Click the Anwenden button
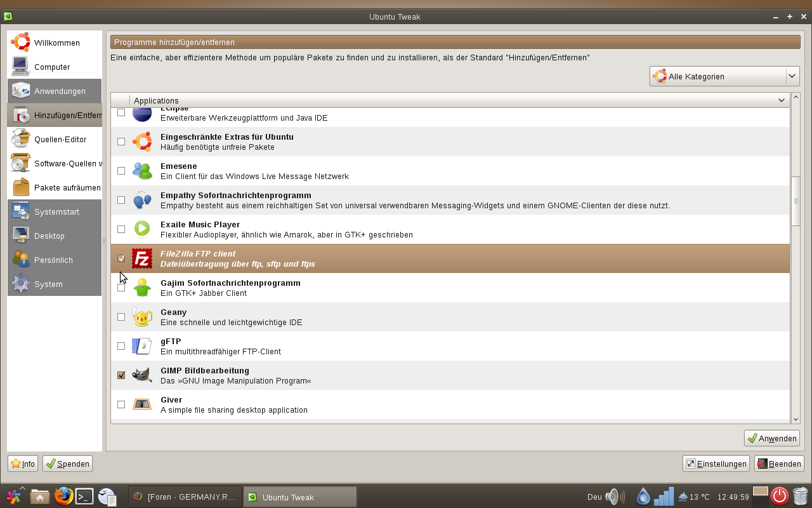Viewport: 812px width, 508px height. [772, 438]
